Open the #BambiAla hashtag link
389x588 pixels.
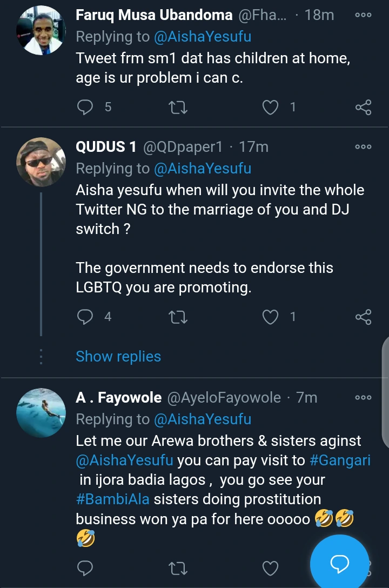tap(112, 499)
